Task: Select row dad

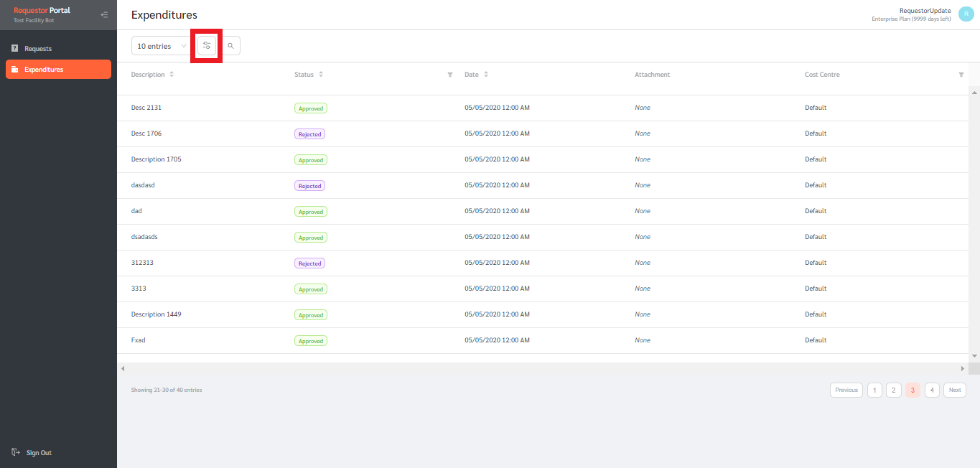Action: click(x=543, y=211)
